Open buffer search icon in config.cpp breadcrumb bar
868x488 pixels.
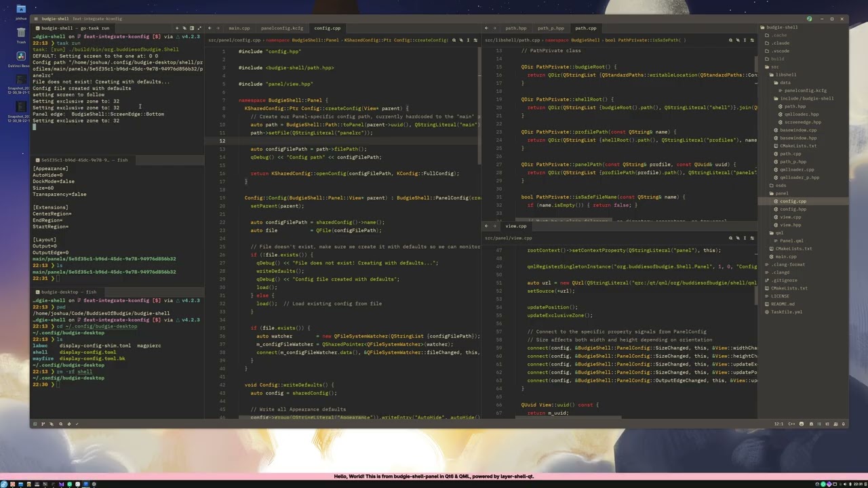[454, 40]
